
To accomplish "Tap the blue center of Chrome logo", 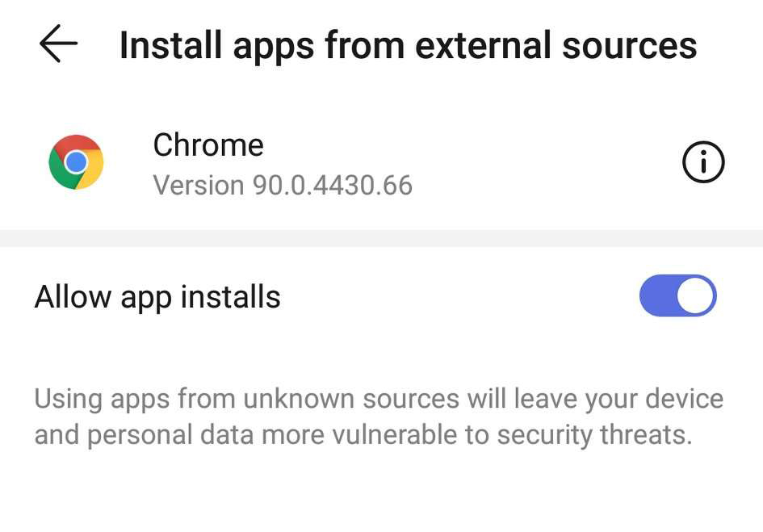I will pyautogui.click(x=76, y=162).
